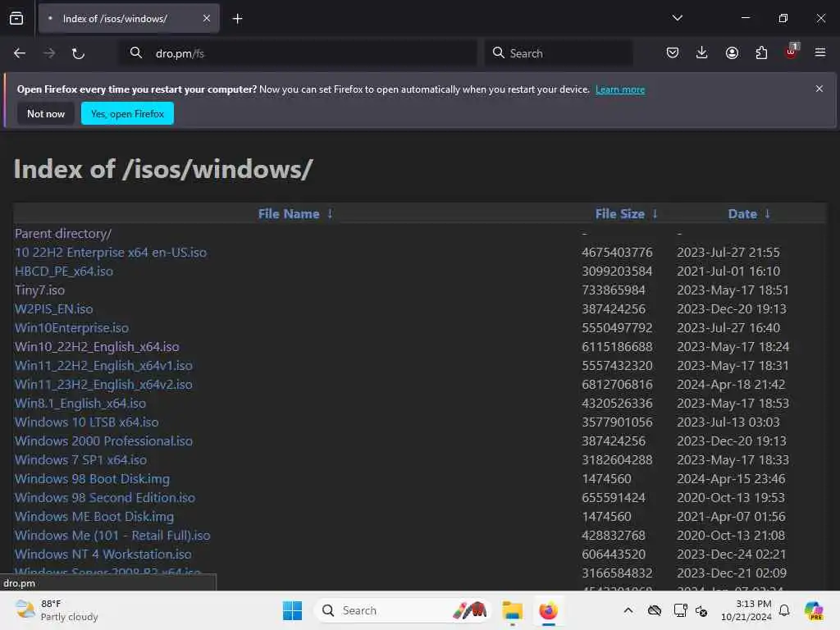840x630 pixels.
Task: Open the Firefox application menu
Action: click(x=820, y=52)
